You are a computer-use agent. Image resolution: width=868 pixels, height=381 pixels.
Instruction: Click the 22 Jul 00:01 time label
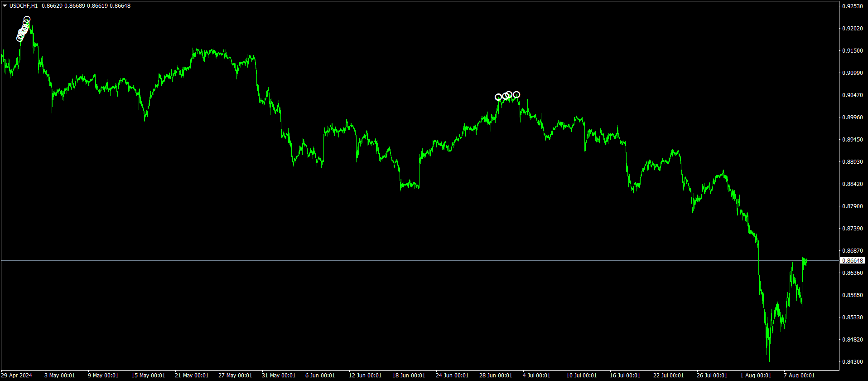(x=669, y=376)
